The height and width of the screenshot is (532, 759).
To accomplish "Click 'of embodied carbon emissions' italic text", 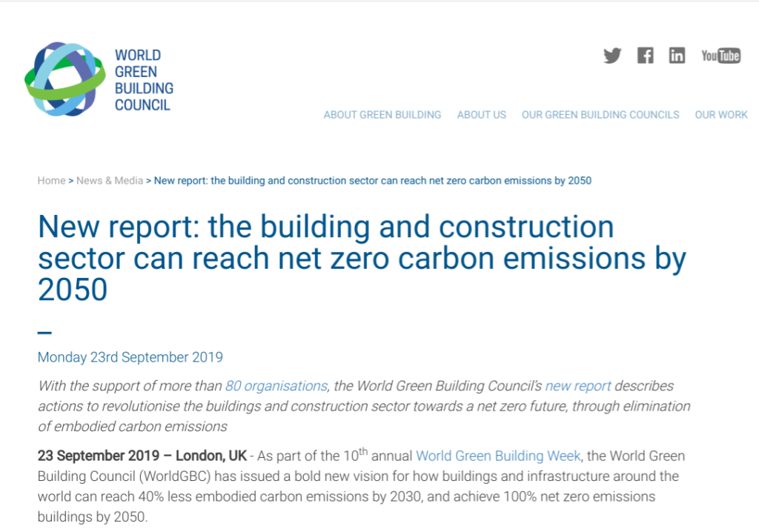I will click(133, 427).
